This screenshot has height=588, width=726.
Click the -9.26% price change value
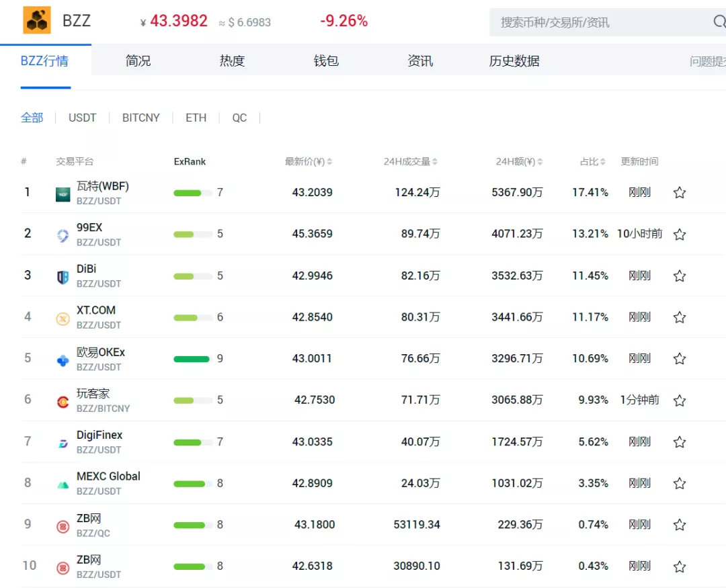[x=344, y=21]
